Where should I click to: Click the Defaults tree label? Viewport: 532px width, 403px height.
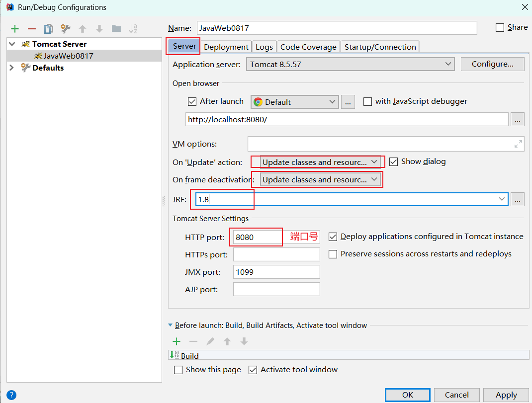pyautogui.click(x=48, y=68)
